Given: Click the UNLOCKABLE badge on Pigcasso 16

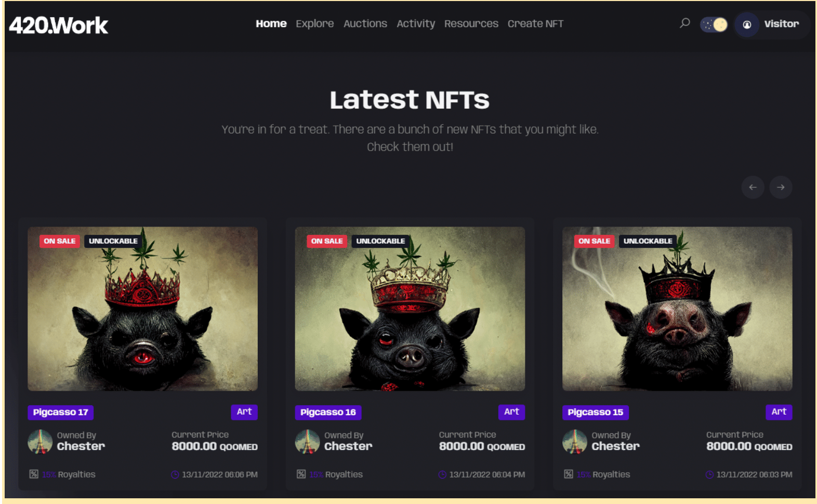Looking at the screenshot, I should click(x=380, y=241).
